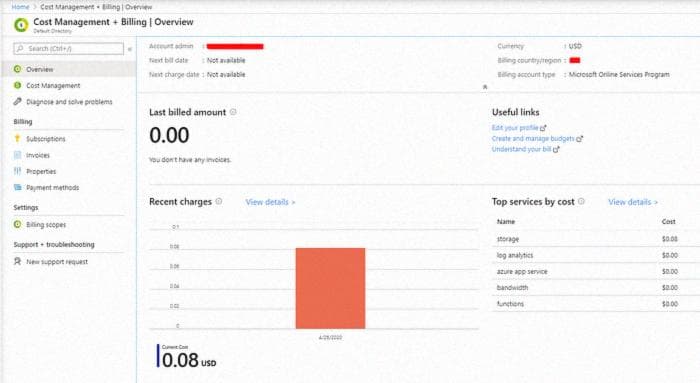700x383 pixels.
Task: Click the Home breadcrumb link
Action: pyautogui.click(x=21, y=7)
